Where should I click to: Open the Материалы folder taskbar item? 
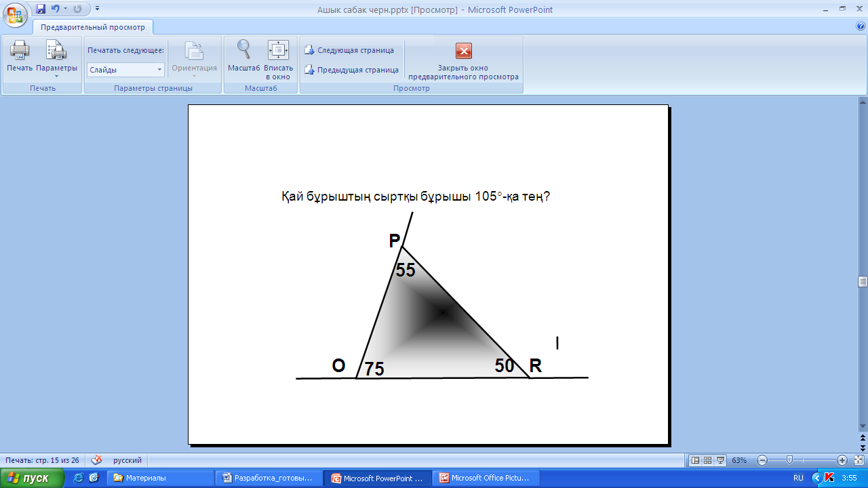(x=161, y=478)
